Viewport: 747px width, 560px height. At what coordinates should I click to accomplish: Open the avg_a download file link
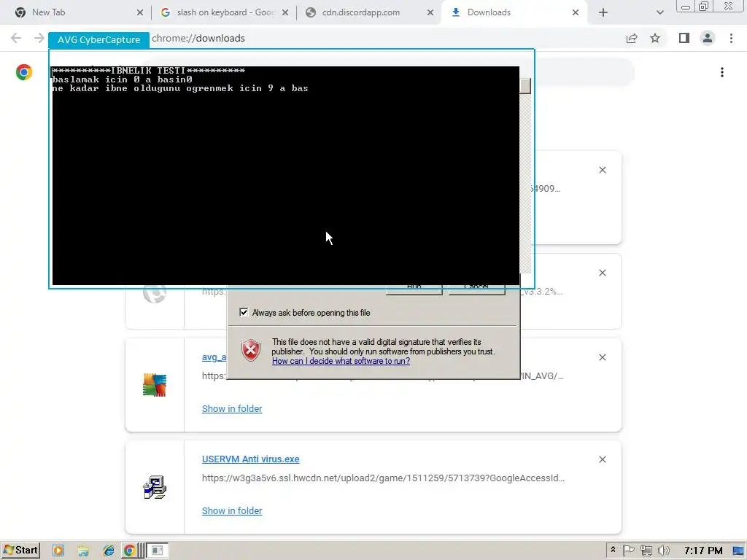coord(214,357)
